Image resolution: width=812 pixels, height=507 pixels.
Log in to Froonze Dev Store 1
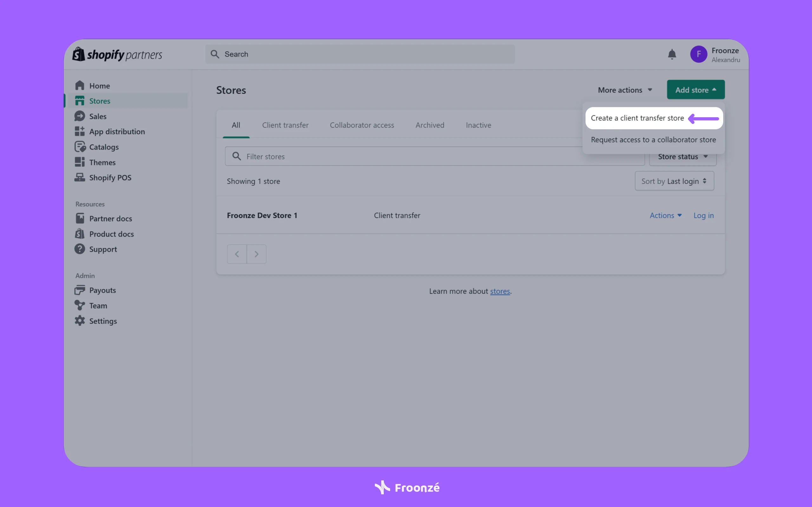tap(703, 215)
